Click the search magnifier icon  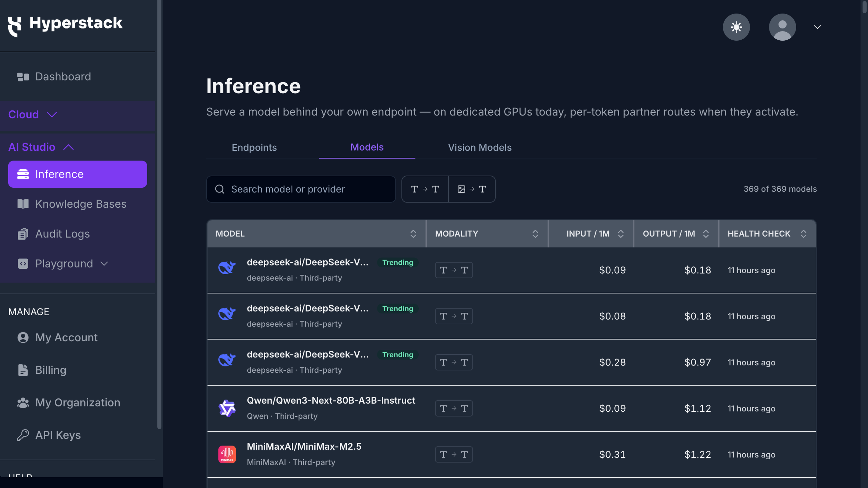point(220,189)
